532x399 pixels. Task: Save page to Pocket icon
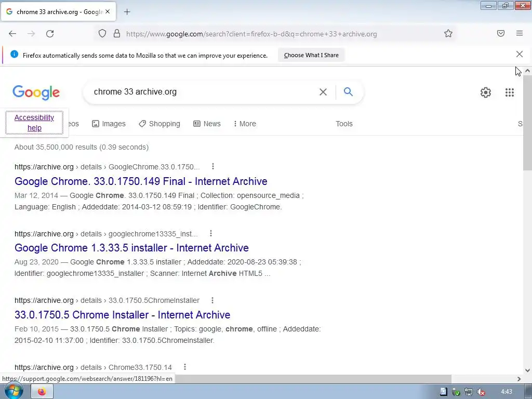click(x=501, y=33)
